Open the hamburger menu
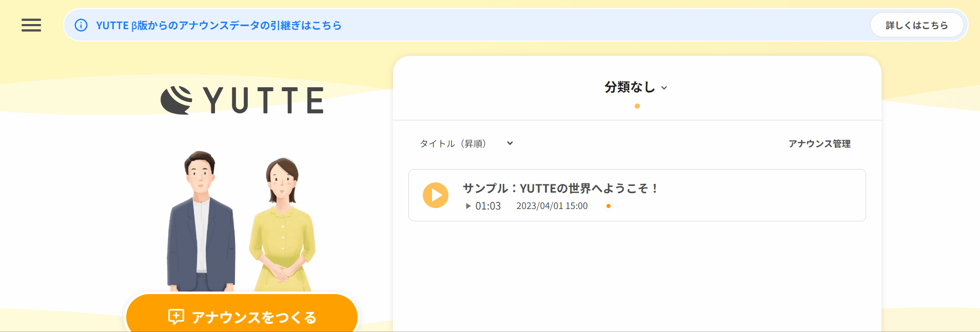 coord(31,25)
